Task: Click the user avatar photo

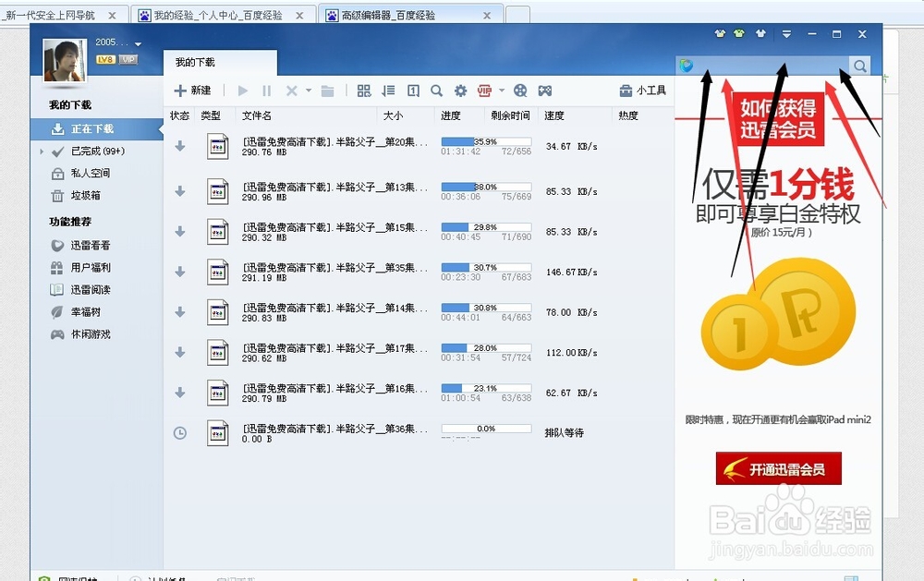Action: point(65,59)
